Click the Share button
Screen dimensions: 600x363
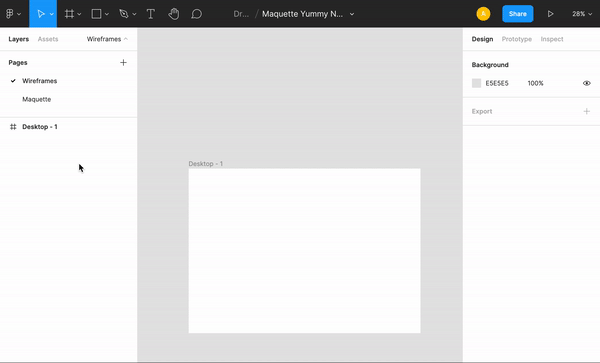(518, 14)
